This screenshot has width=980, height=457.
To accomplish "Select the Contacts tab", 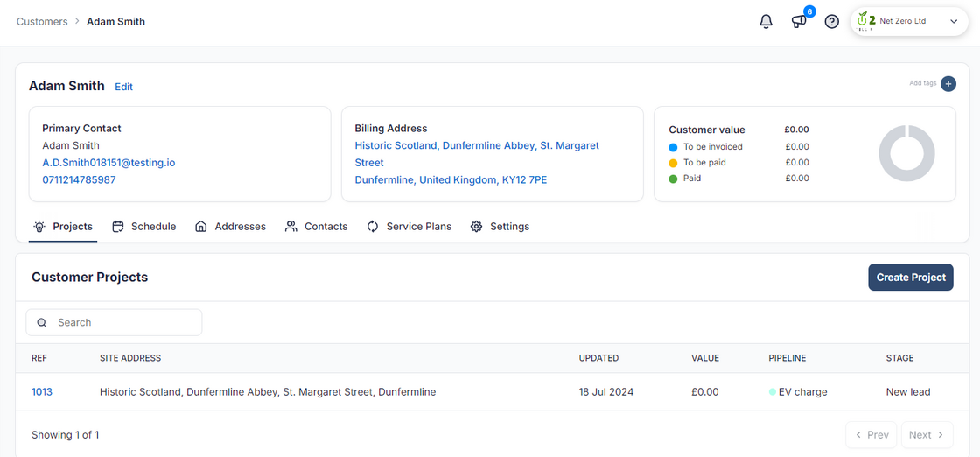I will click(x=316, y=227).
